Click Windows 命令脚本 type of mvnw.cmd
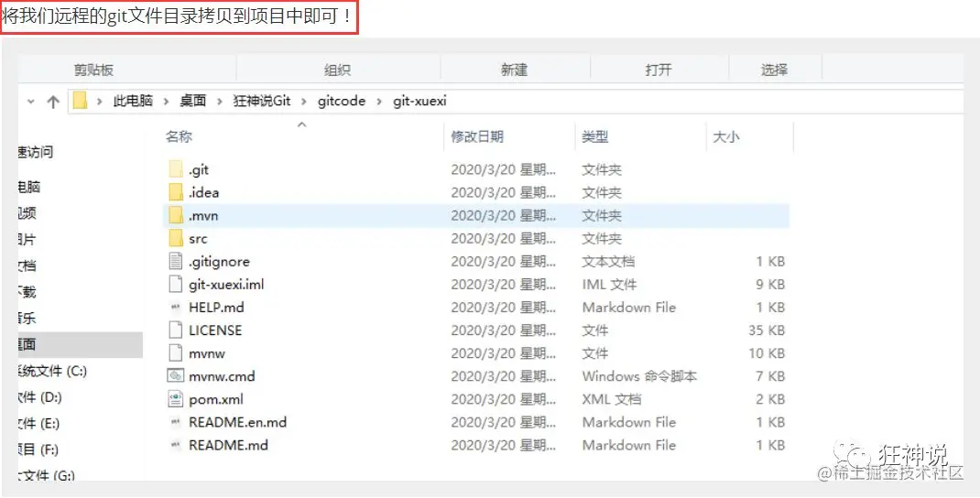Screen dimensions: 980x498 point(639,376)
